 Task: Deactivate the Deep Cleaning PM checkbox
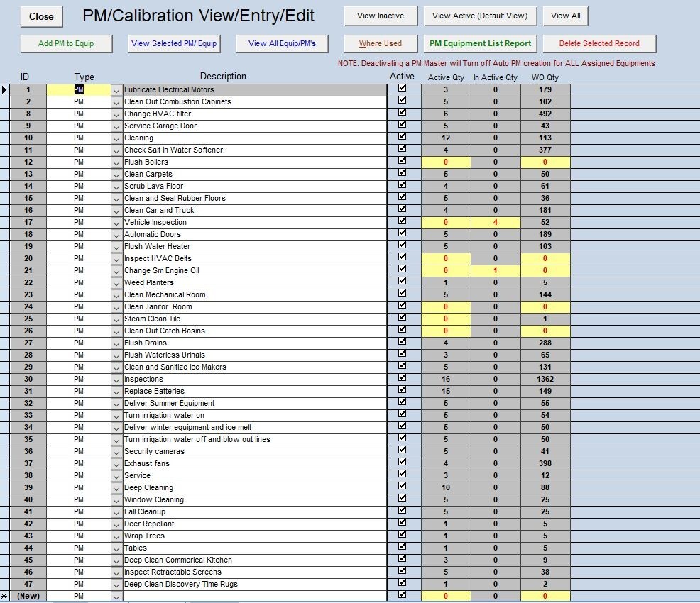pos(403,487)
